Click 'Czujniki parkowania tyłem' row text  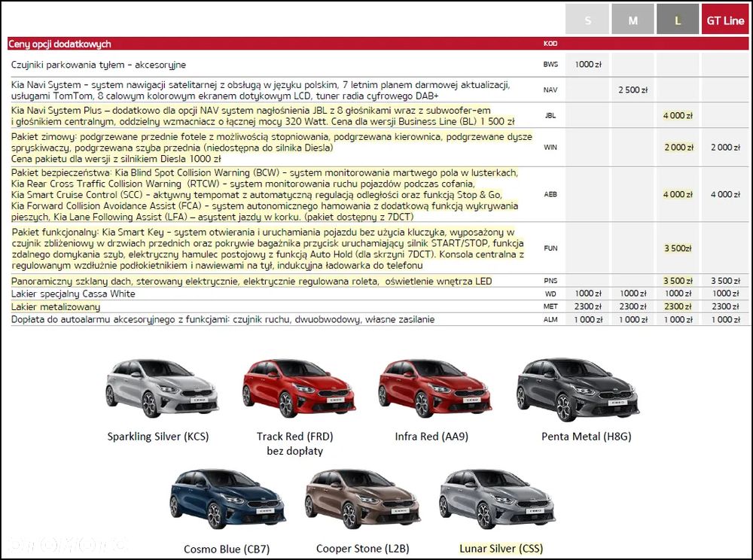click(x=99, y=65)
